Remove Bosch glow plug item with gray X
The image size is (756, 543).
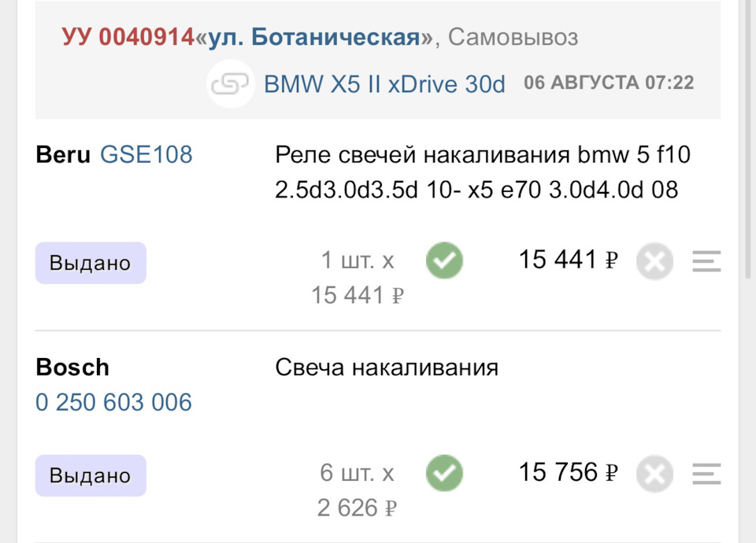[654, 475]
